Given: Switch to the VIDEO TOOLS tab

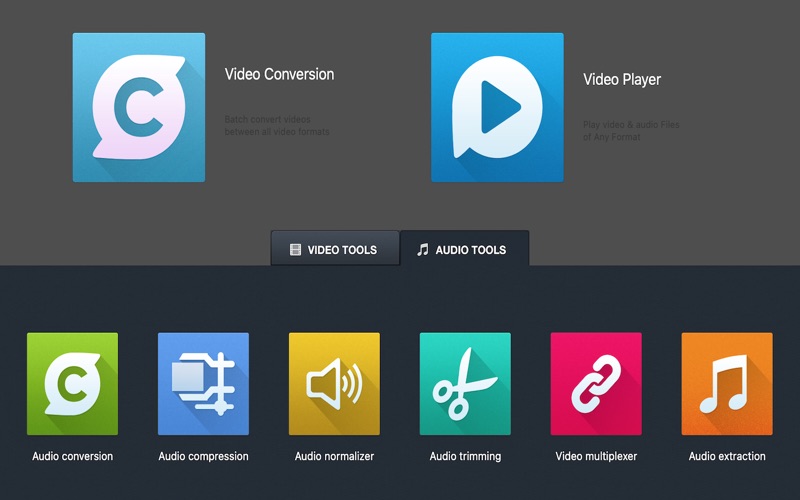Looking at the screenshot, I should (x=334, y=249).
